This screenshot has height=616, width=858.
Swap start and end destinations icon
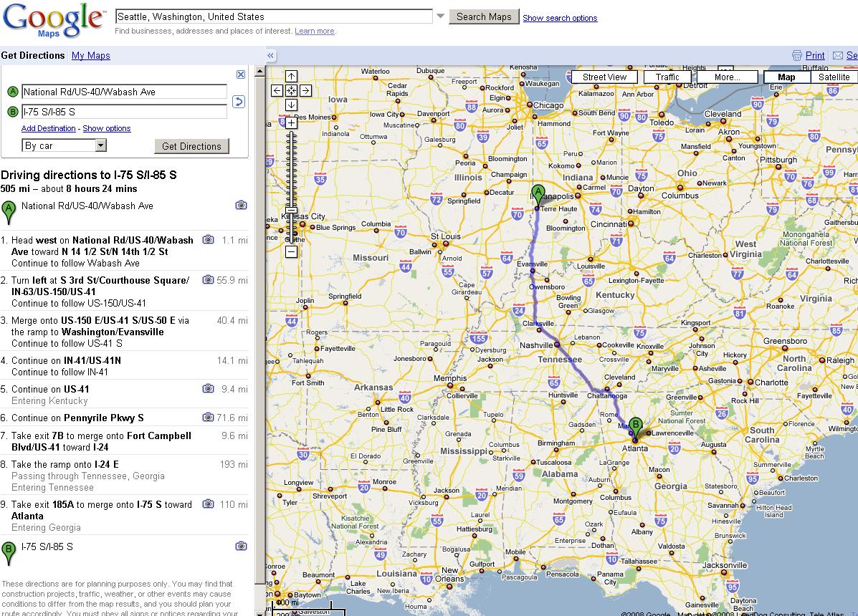pos(239,102)
